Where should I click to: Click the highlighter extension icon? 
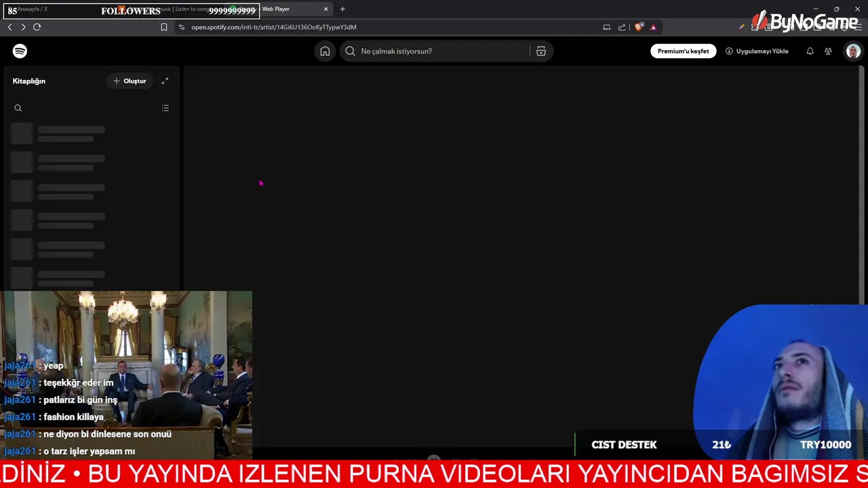[741, 27]
